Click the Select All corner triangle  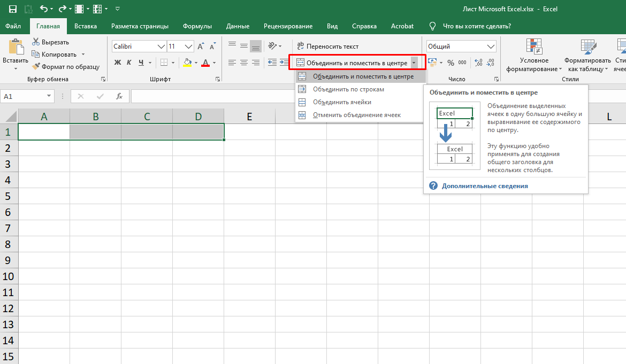(10, 116)
